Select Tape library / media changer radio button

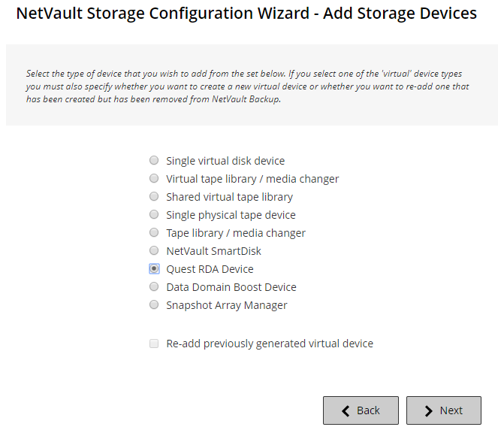coord(154,233)
